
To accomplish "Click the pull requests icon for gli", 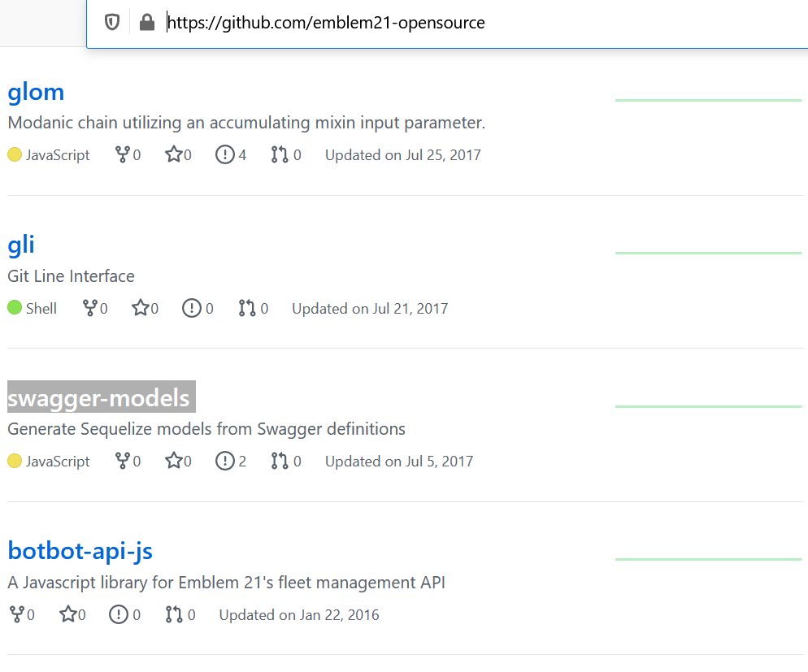I will (246, 308).
